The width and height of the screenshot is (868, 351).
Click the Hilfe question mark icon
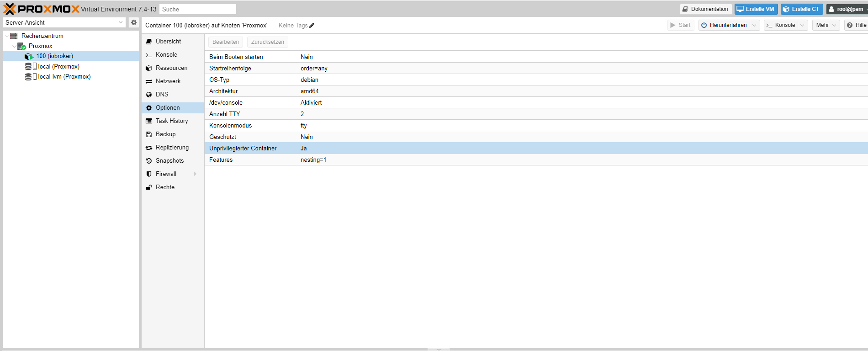(850, 25)
